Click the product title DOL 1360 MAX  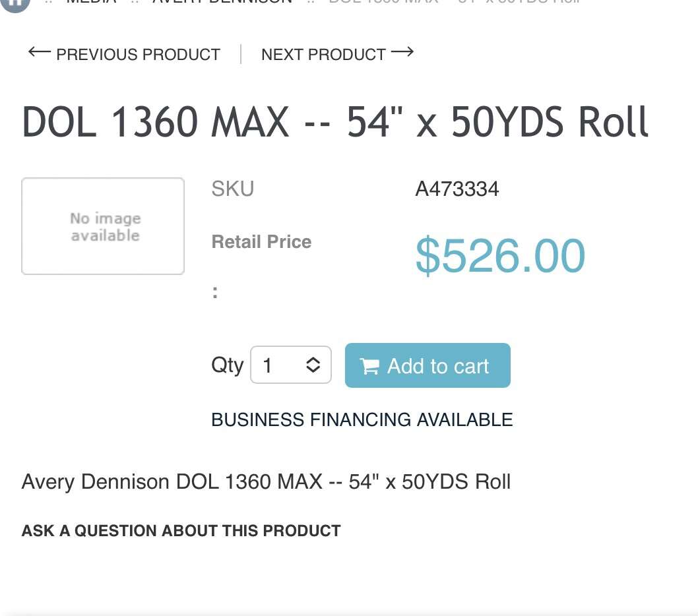click(335, 122)
